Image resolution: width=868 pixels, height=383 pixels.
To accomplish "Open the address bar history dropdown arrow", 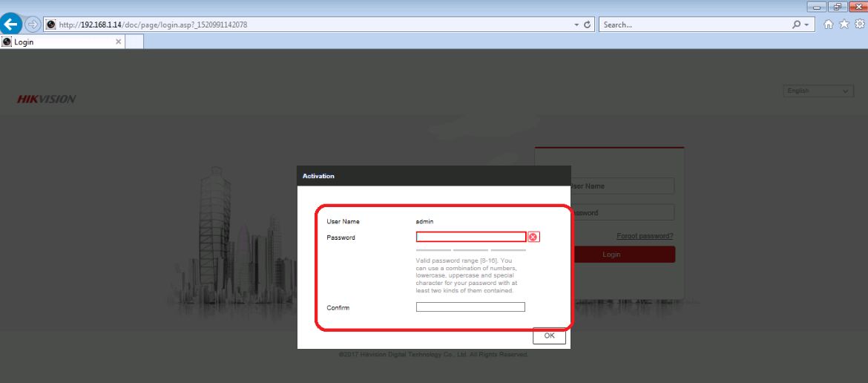I will point(576,25).
